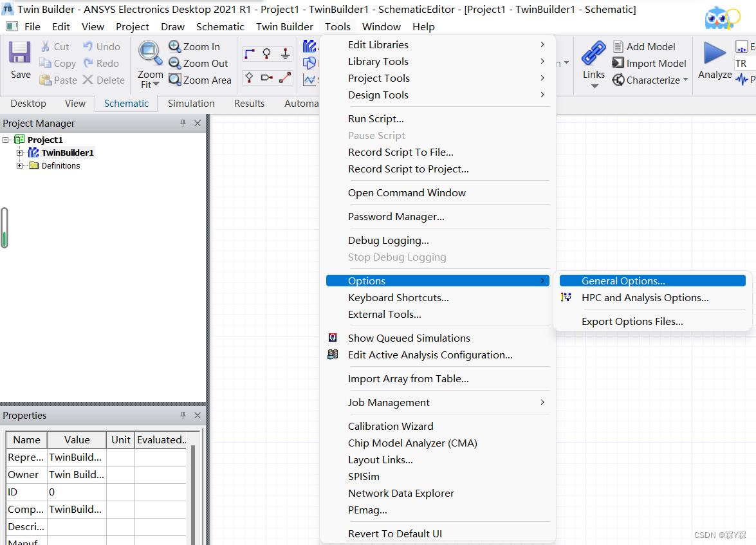
Task: Pin the Project Manager panel
Action: 183,123
